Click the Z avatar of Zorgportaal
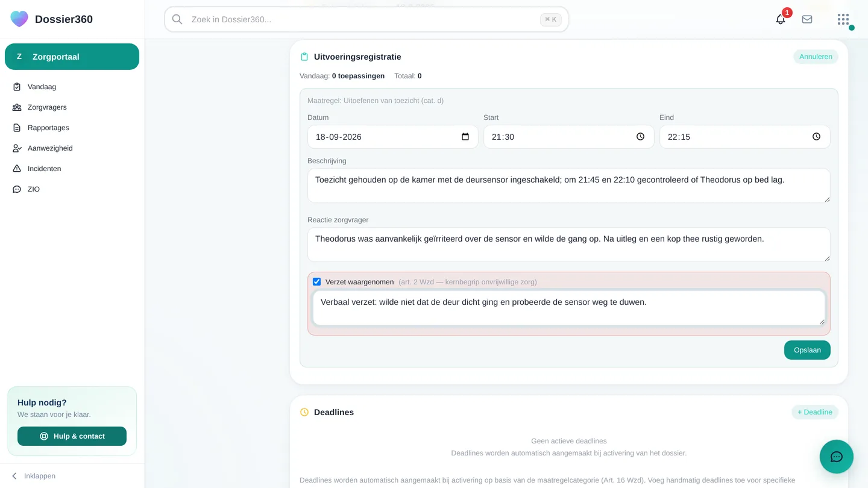The width and height of the screenshot is (868, 488). coord(19,57)
